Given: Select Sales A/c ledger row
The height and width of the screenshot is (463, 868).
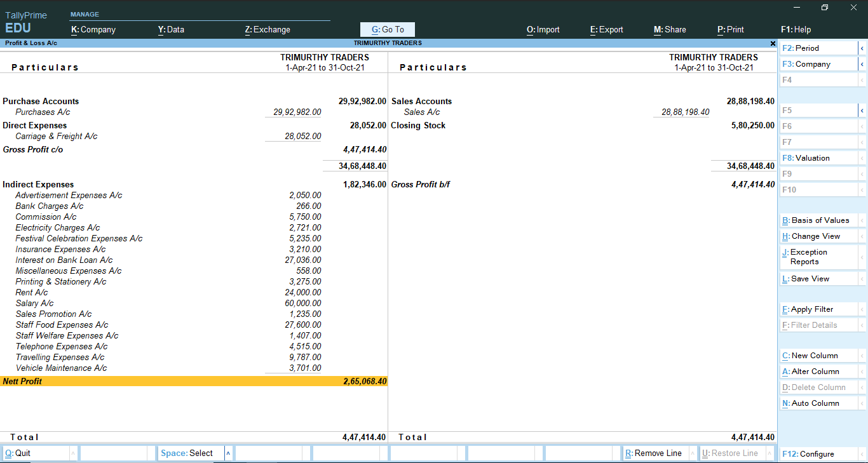Looking at the screenshot, I should 583,112.
